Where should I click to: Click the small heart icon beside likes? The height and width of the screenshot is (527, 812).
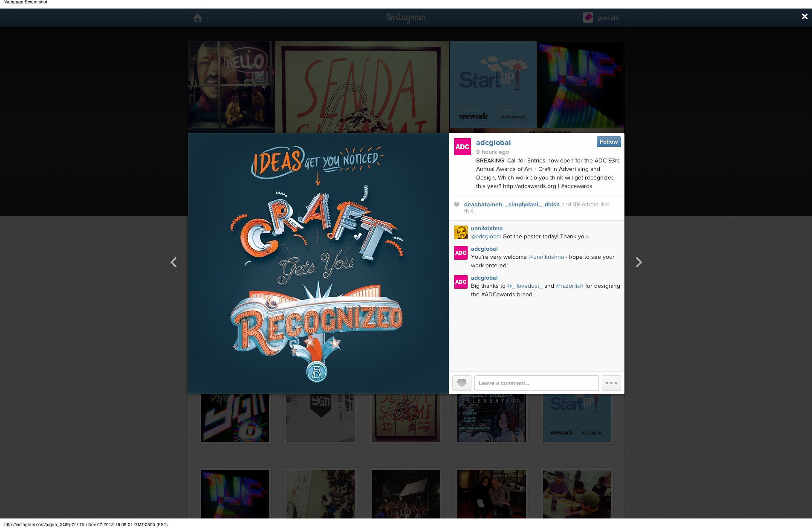click(x=457, y=205)
